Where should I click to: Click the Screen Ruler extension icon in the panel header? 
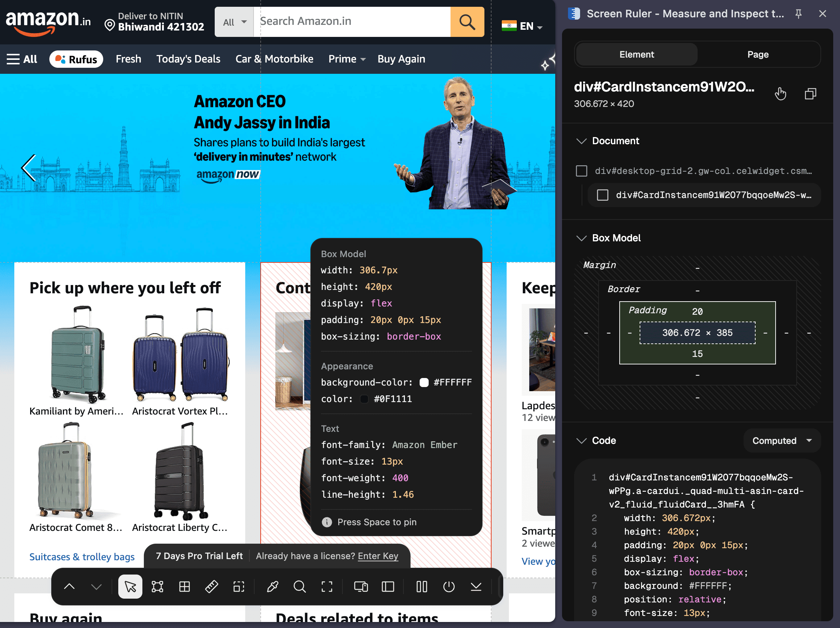574,14
